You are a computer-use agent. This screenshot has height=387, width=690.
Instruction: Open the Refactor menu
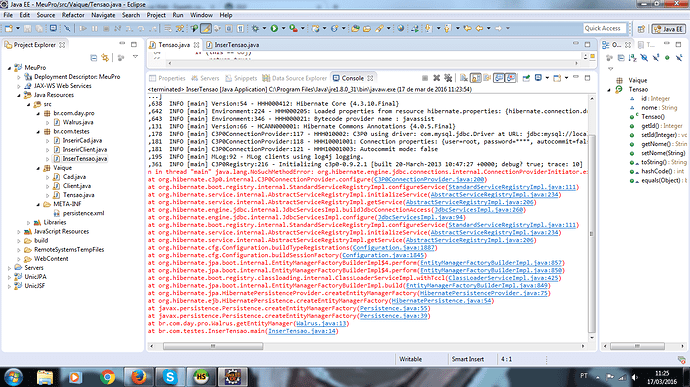pos(73,15)
